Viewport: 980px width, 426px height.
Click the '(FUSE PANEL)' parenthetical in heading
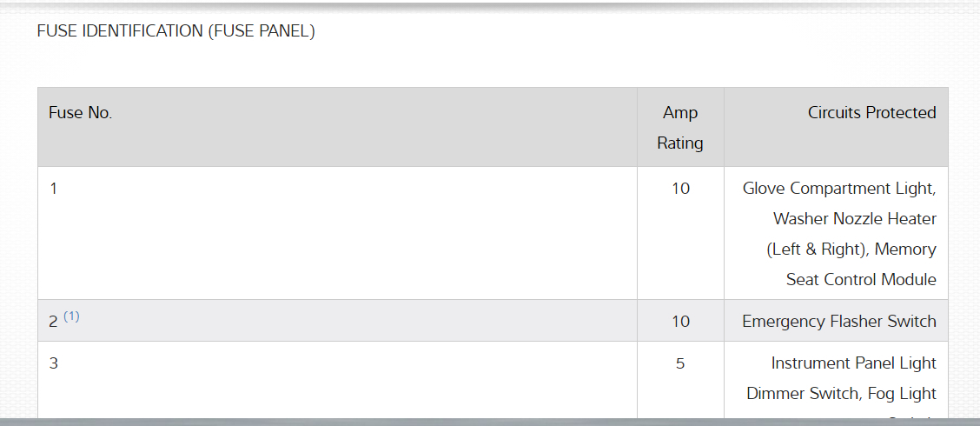coord(261,31)
